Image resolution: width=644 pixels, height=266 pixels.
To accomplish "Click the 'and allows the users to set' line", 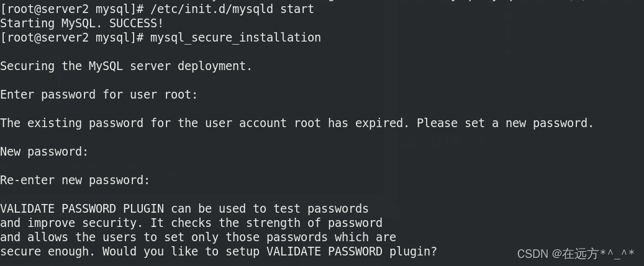I will pyautogui.click(x=198, y=237).
